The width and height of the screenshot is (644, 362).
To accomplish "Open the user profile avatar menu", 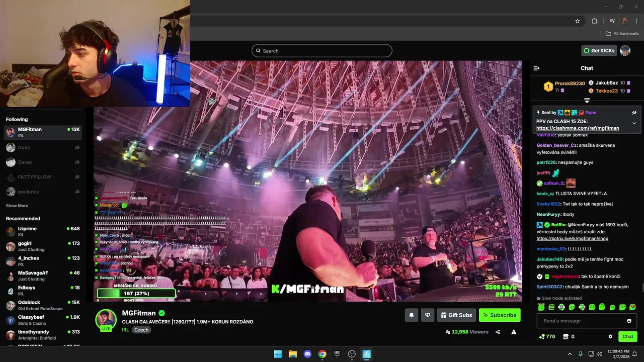I will (x=625, y=51).
